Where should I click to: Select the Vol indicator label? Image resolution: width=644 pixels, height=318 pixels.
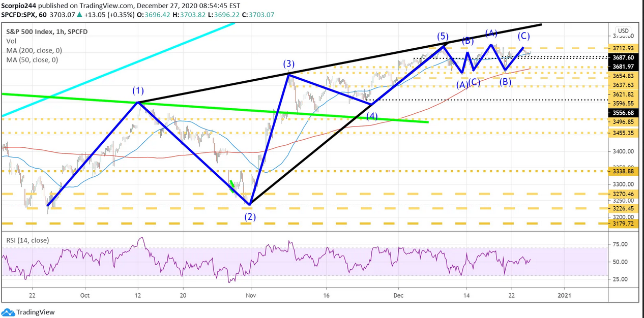[12, 41]
